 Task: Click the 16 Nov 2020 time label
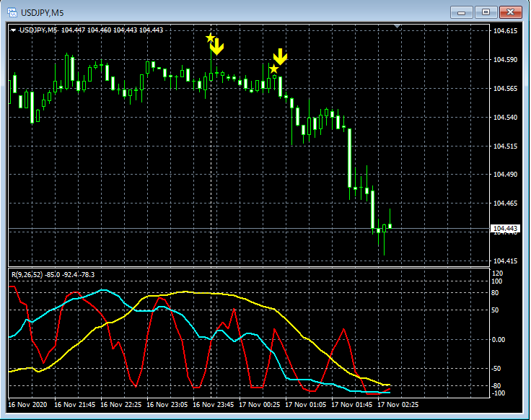point(27,405)
